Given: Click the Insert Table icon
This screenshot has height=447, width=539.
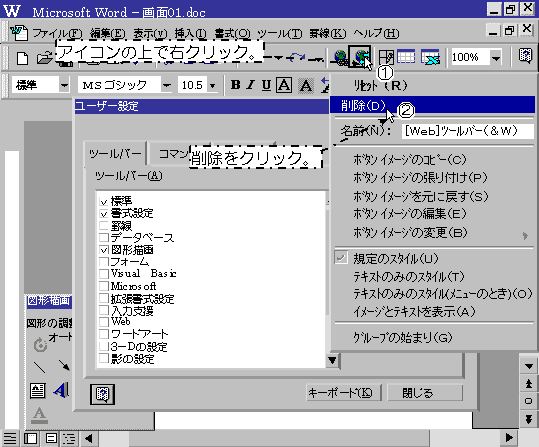Looking at the screenshot, I should coord(406,57).
